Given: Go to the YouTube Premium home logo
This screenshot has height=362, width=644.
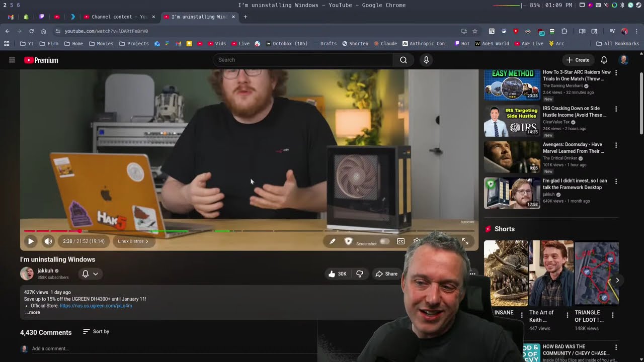Looking at the screenshot, I should [41, 60].
